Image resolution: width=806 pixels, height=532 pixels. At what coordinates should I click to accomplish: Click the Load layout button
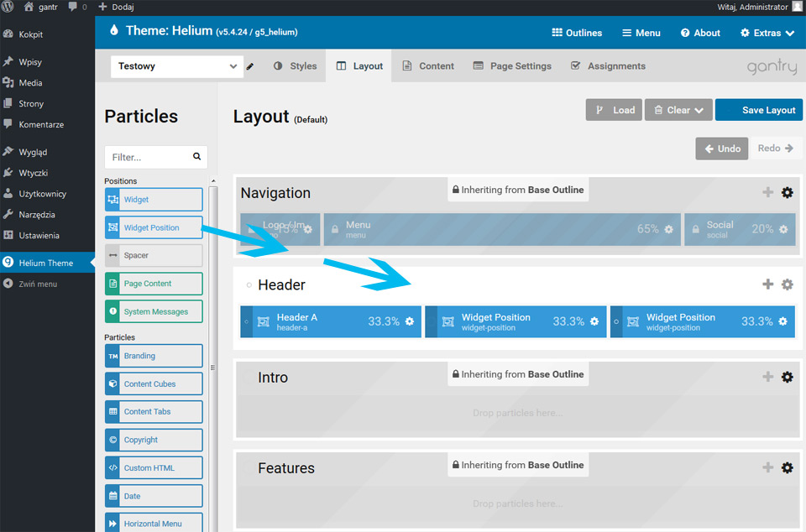click(614, 110)
